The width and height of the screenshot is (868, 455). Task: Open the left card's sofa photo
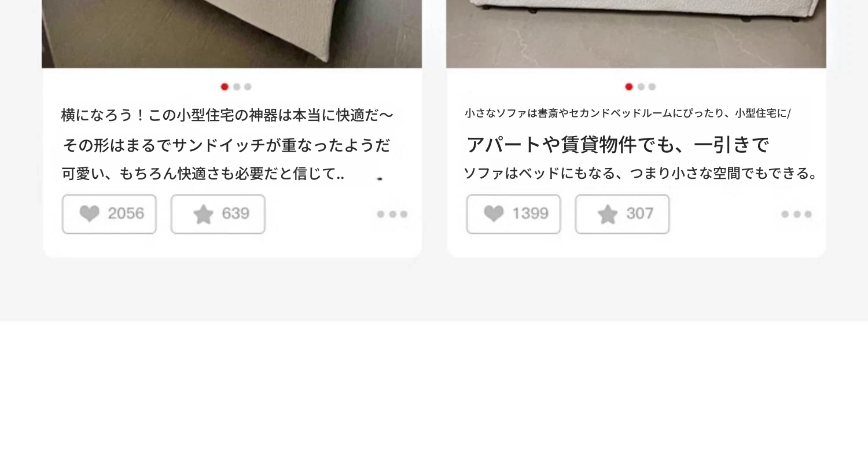(x=232, y=34)
